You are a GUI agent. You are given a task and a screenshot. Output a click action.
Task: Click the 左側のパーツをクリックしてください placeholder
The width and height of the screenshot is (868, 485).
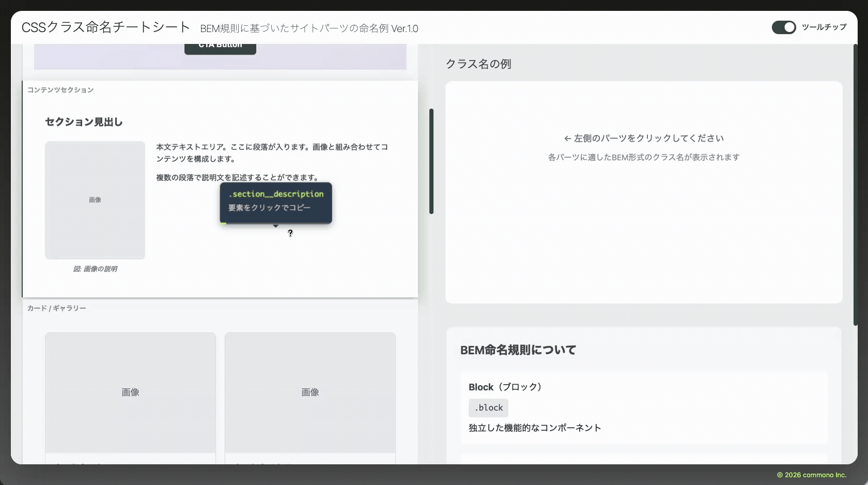coord(644,139)
